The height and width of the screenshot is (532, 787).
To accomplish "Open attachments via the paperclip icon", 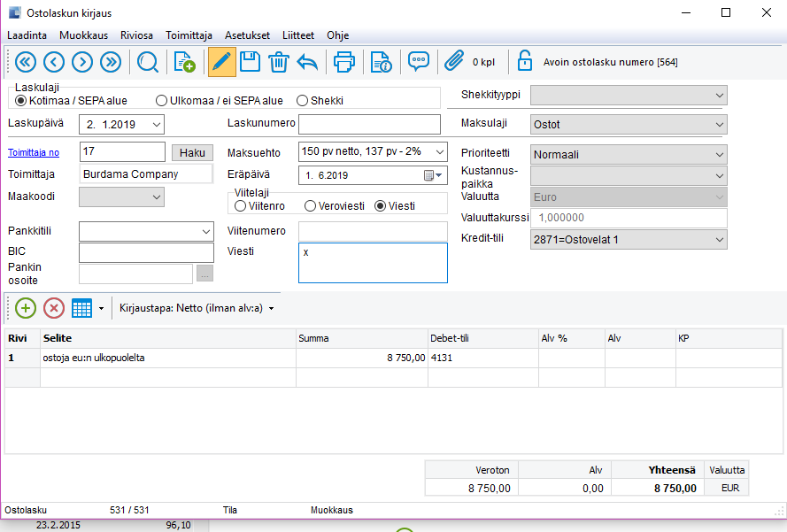I will (x=454, y=62).
